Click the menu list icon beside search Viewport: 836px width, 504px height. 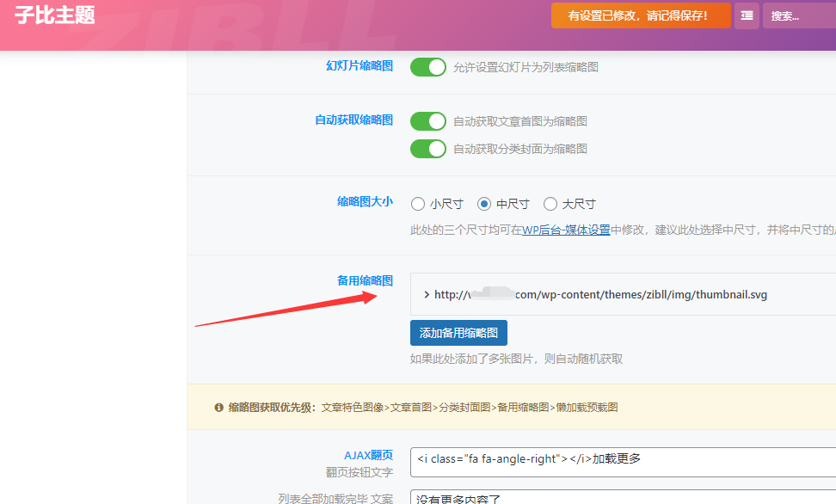(747, 16)
